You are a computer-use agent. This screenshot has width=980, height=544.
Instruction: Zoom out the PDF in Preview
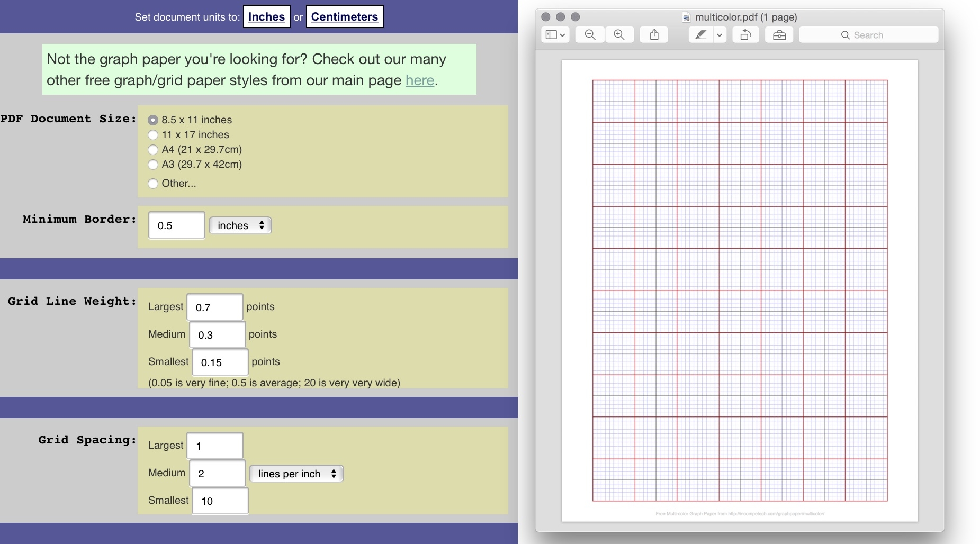pos(590,35)
